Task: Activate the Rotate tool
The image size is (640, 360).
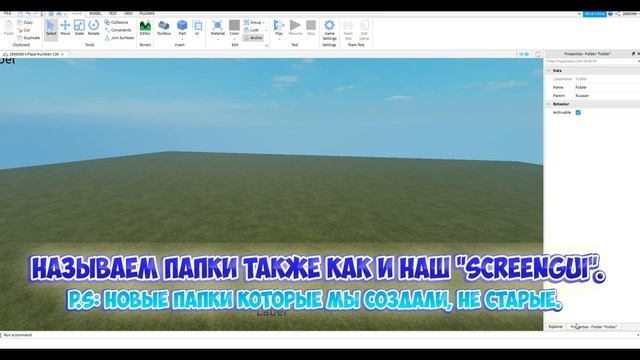Action: [x=93, y=28]
